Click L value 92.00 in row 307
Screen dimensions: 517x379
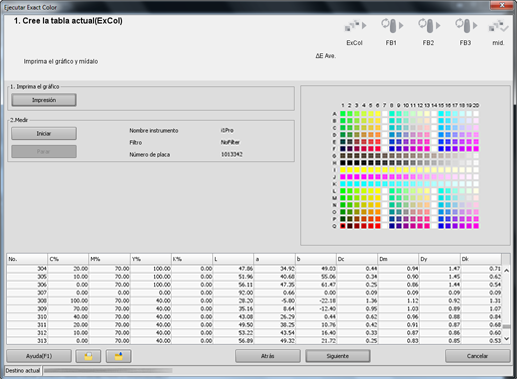click(246, 292)
